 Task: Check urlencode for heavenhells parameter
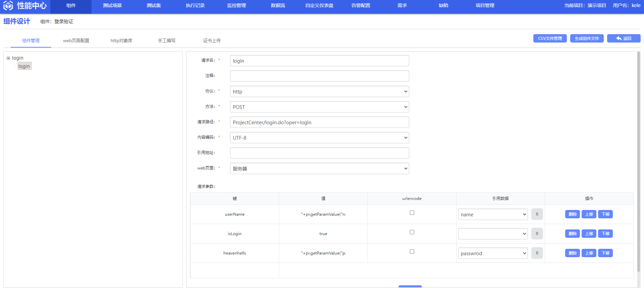[x=412, y=251]
